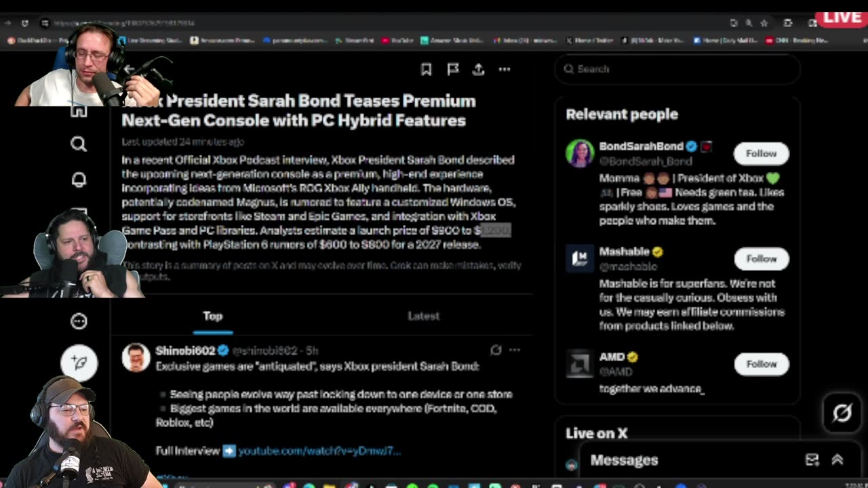Click the gold verified badge next to AMD
This screenshot has height=488, width=868.
pyautogui.click(x=633, y=357)
